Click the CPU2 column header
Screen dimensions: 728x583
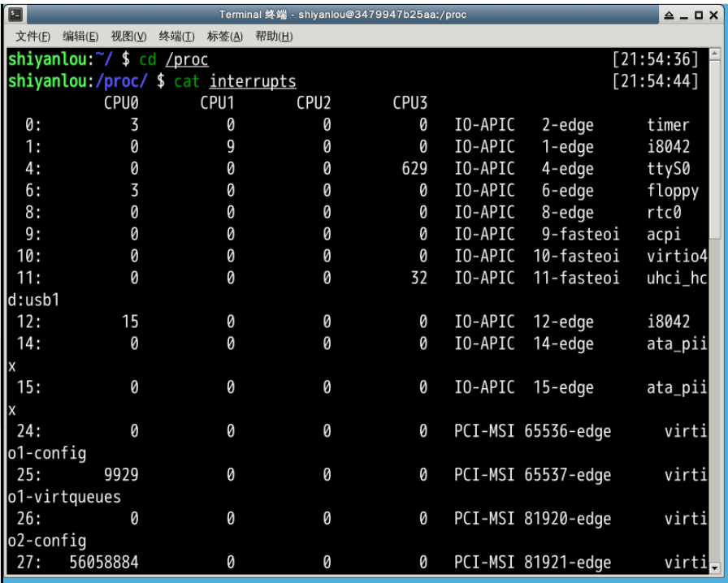[314, 103]
